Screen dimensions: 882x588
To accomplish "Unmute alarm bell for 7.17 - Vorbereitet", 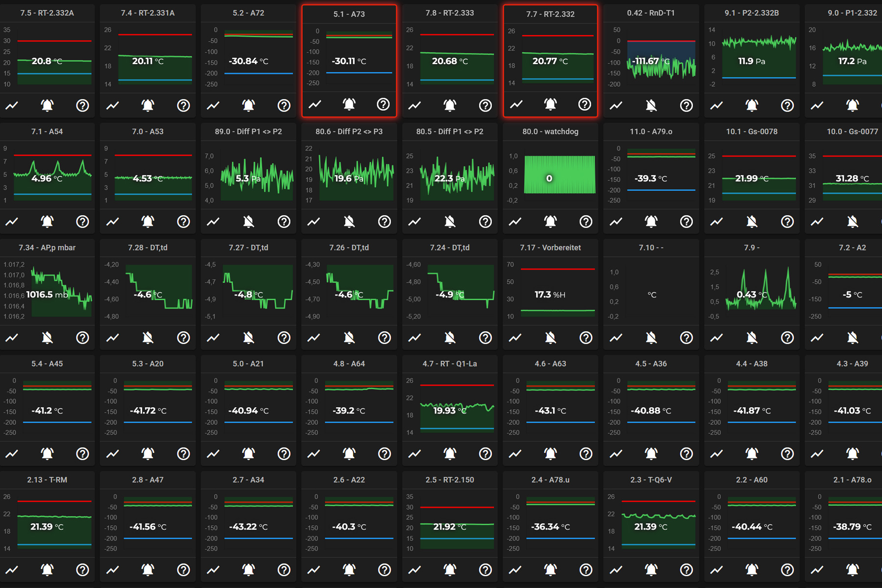I will pos(550,338).
